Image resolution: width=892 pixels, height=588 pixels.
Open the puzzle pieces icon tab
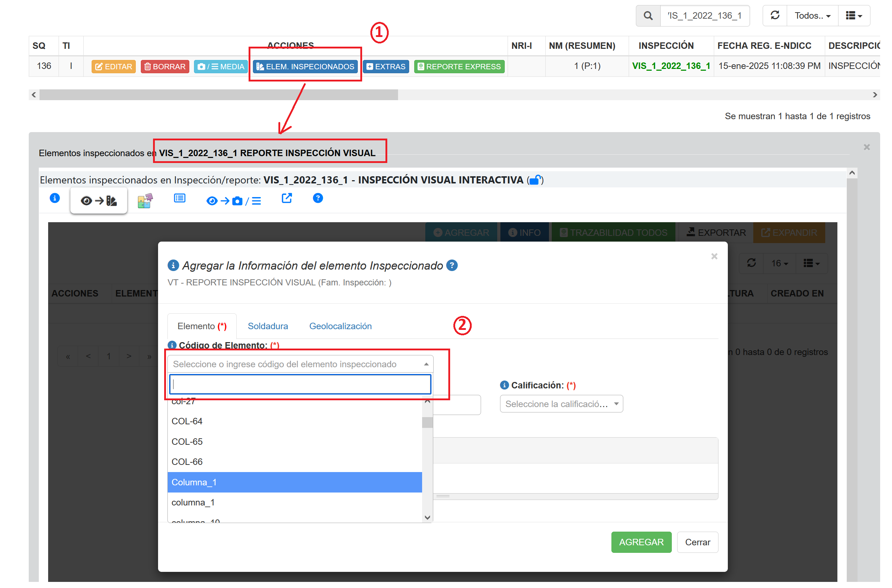click(x=145, y=201)
